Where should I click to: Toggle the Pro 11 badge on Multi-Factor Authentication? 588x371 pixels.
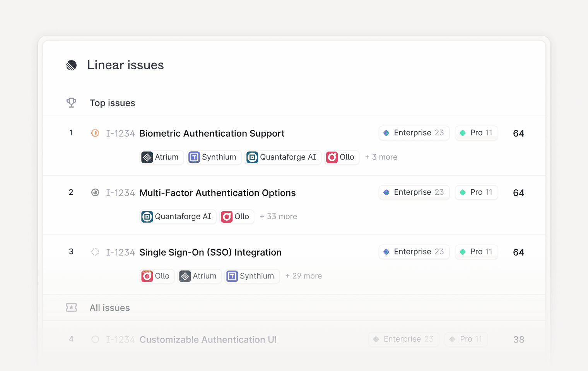click(476, 192)
